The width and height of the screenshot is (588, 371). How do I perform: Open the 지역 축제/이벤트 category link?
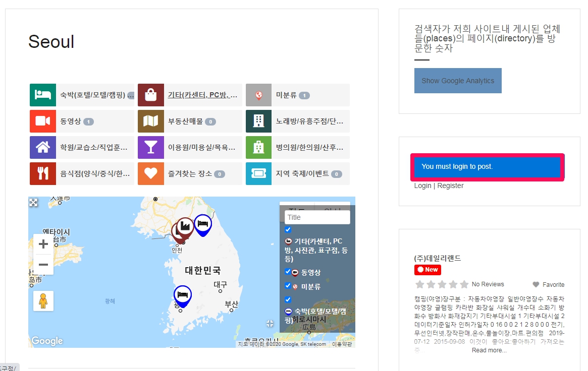302,174
